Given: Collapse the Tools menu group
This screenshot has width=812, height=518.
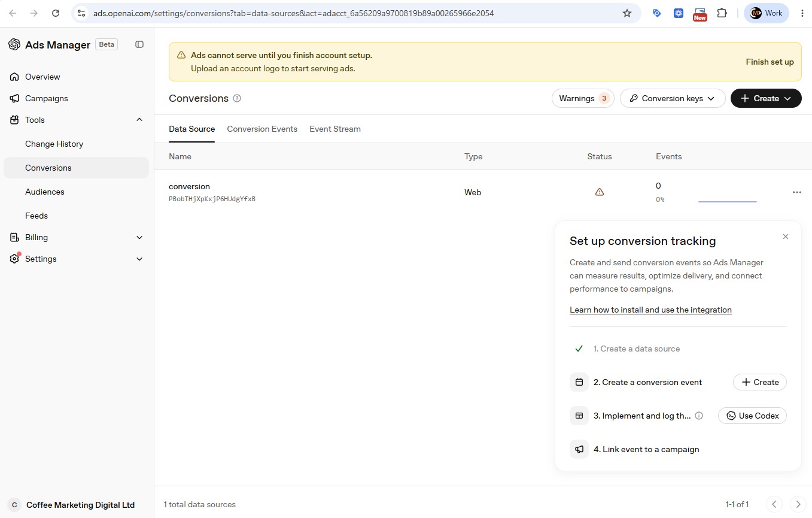Looking at the screenshot, I should click(x=76, y=120).
